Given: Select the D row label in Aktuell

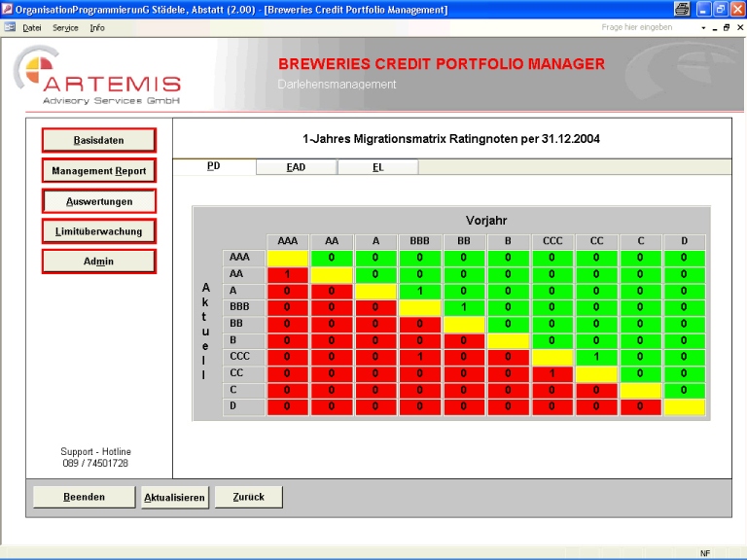Looking at the screenshot, I should pyautogui.click(x=243, y=405).
